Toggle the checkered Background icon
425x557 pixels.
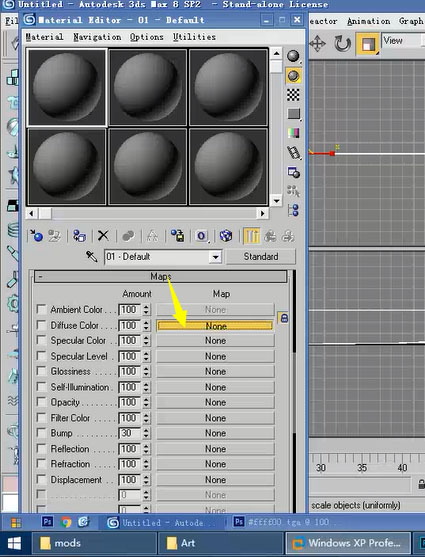293,95
